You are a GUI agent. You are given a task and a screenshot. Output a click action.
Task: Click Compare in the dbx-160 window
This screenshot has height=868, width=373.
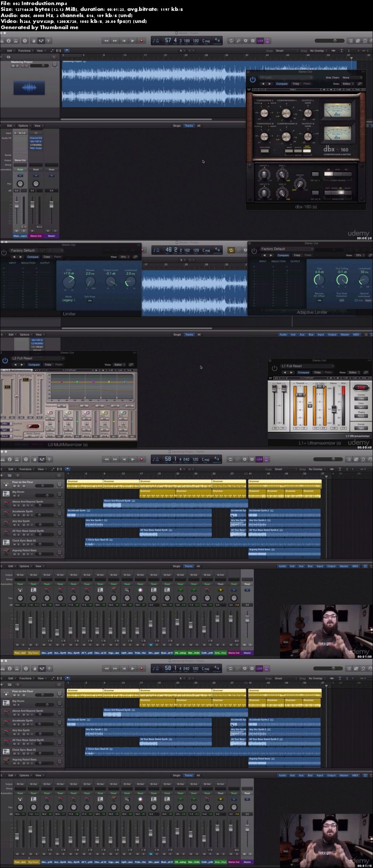(282, 84)
